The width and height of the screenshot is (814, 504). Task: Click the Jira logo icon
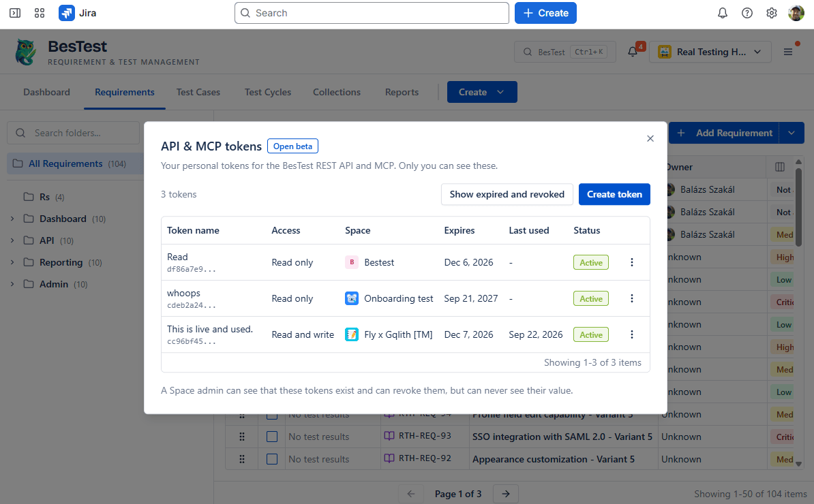click(66, 13)
